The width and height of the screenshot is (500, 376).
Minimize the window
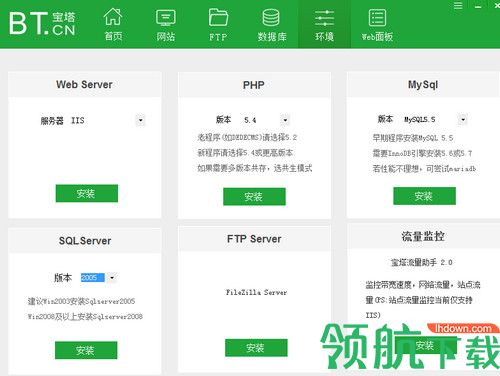coord(478,6)
